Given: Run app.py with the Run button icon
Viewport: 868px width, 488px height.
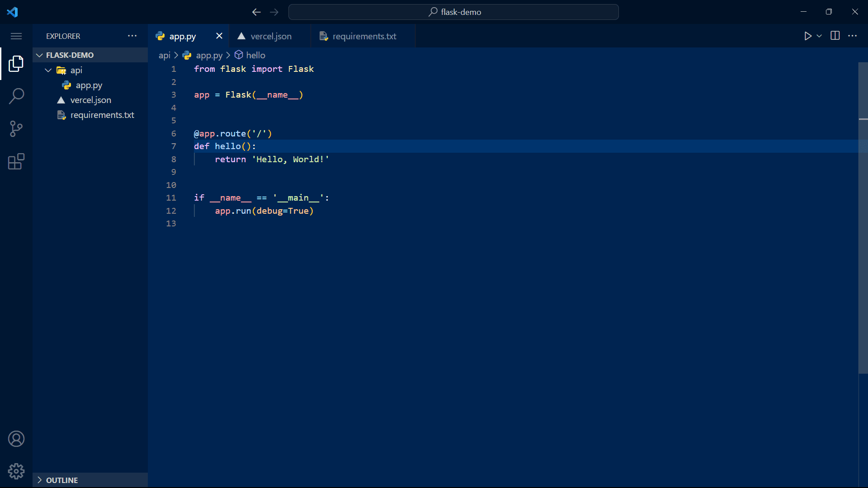Looking at the screenshot, I should click(808, 36).
